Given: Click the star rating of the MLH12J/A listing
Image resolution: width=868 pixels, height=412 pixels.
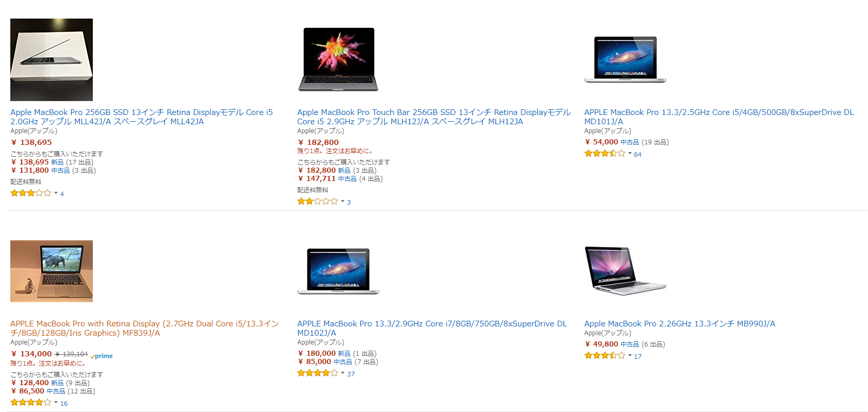Looking at the screenshot, I should 318,202.
